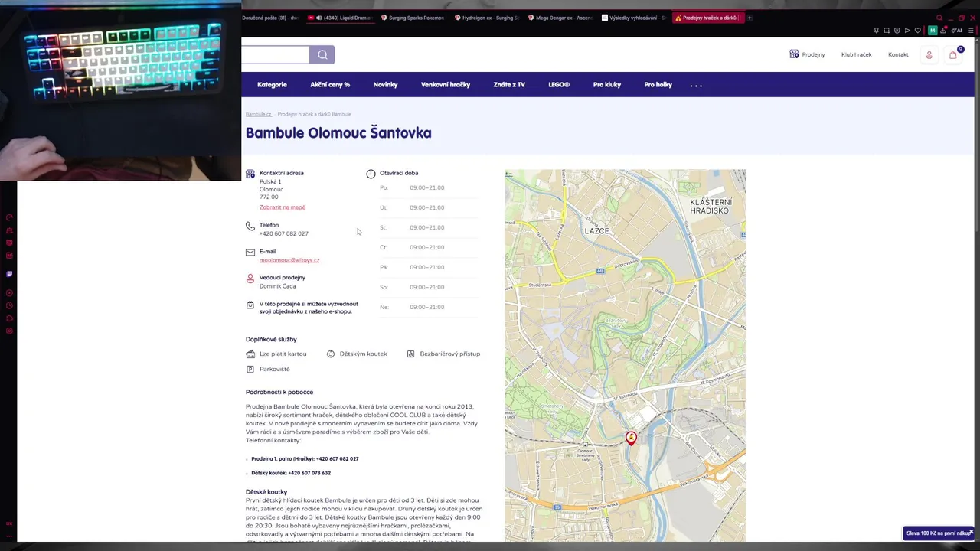Click the Dětský koutek: +420 607 078 632 line
This screenshot has width=980, height=551.
291,473
